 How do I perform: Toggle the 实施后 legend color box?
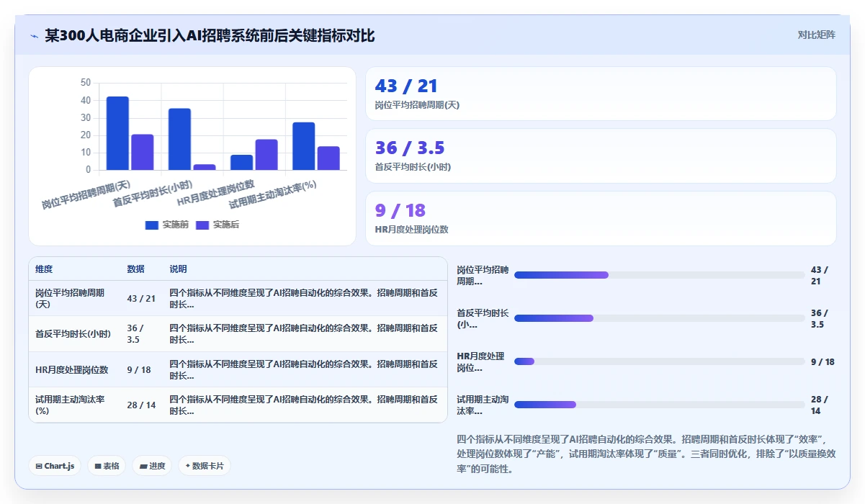pyautogui.click(x=202, y=225)
